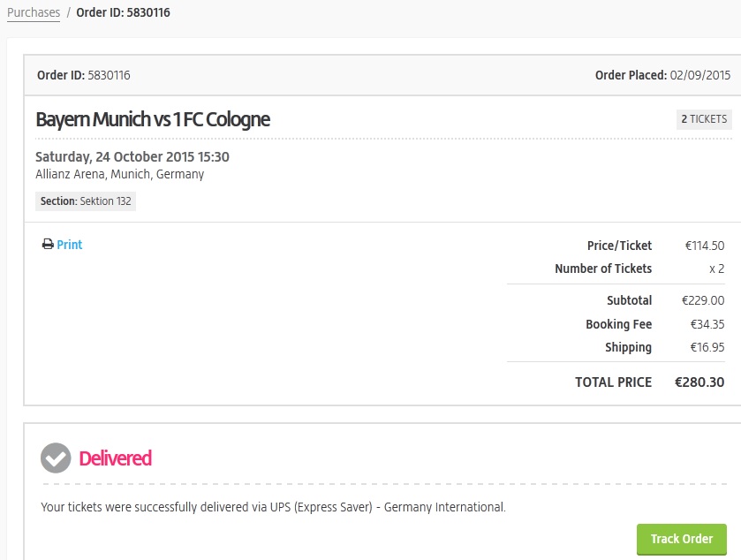Go back to Purchases breadcrumb link
The image size is (741, 560).
(34, 12)
